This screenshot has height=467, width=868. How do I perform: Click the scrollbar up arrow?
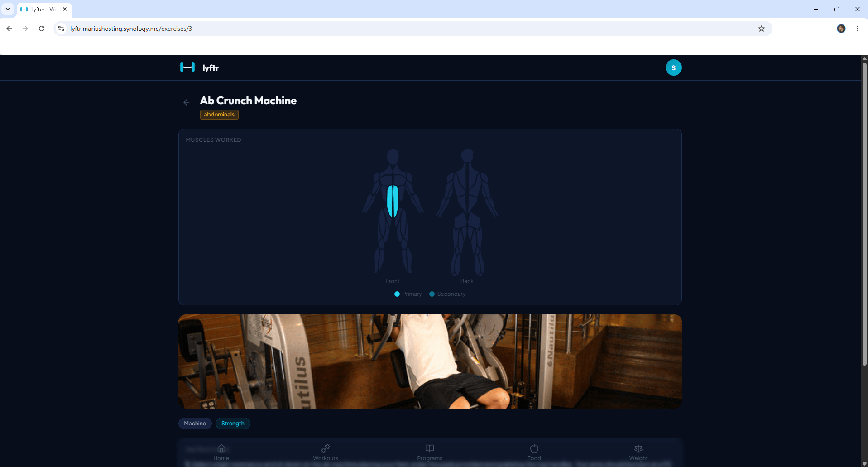864,58
